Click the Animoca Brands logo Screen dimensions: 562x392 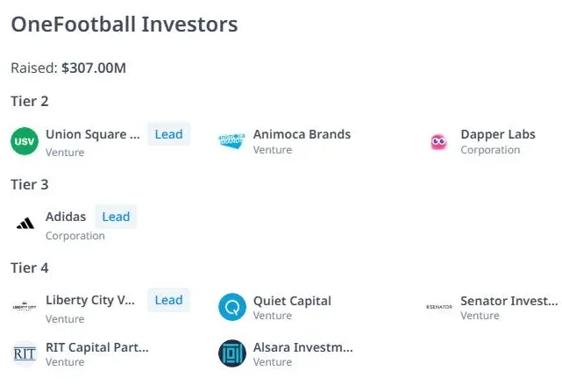(231, 139)
